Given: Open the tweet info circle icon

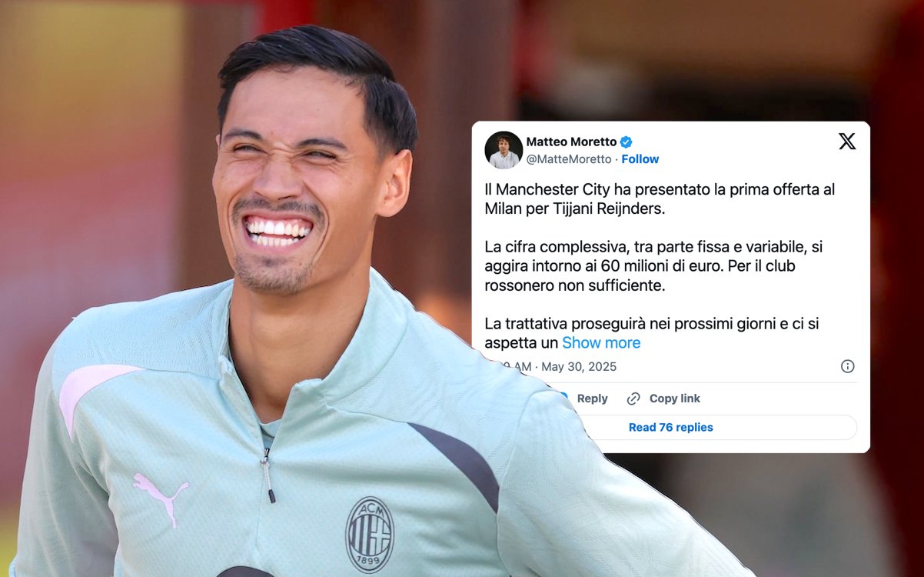Looking at the screenshot, I should pyautogui.click(x=847, y=366).
